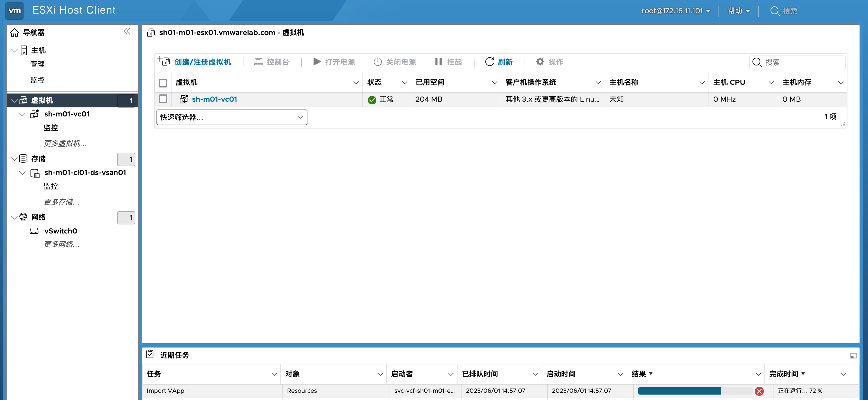Click the create/register VM plus icon
The width and height of the screenshot is (868, 400).
click(164, 61)
